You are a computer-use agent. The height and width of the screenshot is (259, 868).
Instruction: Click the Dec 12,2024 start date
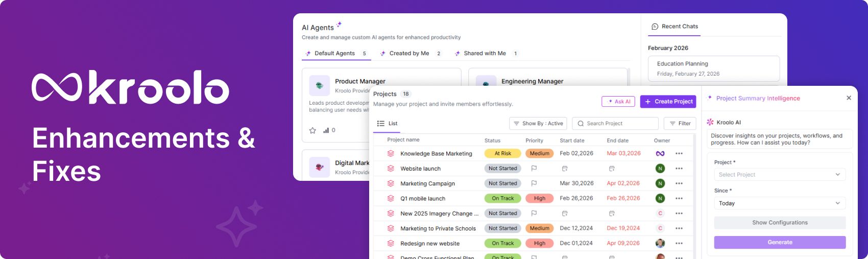576,228
